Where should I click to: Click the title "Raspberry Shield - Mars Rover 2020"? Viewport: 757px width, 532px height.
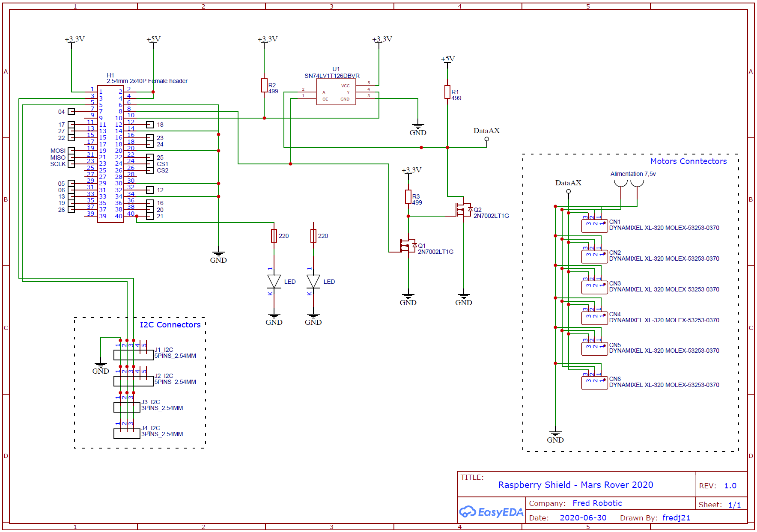click(x=575, y=485)
